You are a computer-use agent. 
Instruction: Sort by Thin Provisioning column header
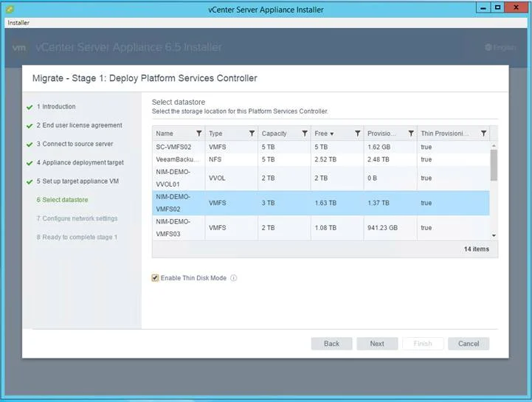point(444,134)
